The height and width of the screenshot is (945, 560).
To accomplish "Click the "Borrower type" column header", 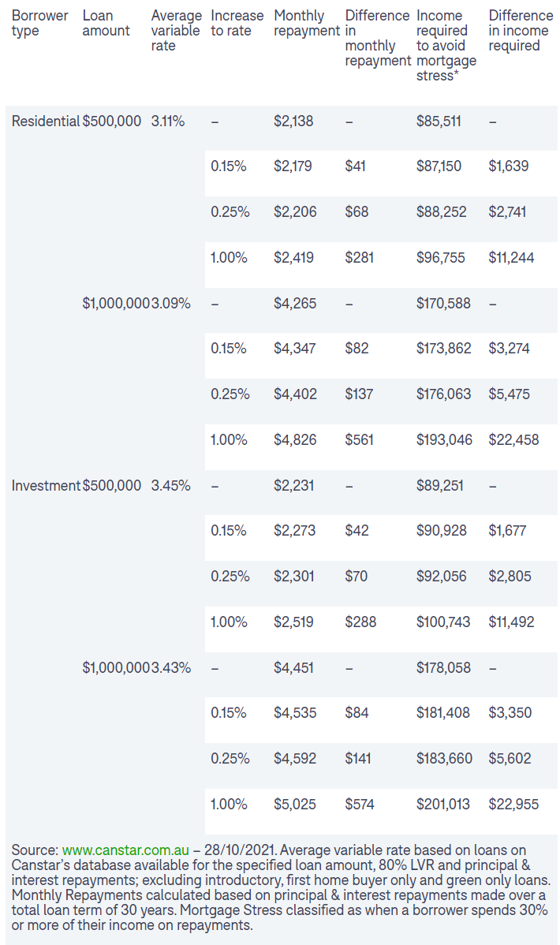I will [39, 23].
